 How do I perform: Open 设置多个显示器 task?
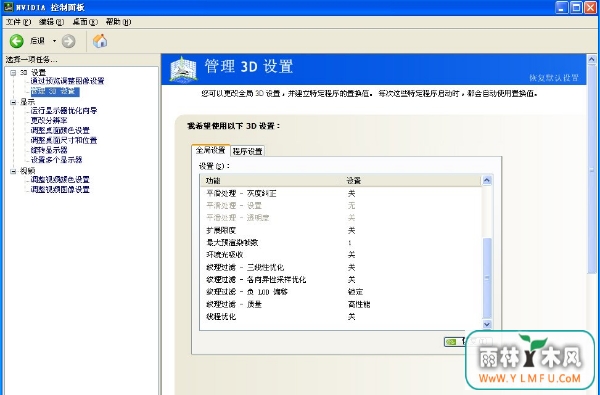click(x=57, y=160)
